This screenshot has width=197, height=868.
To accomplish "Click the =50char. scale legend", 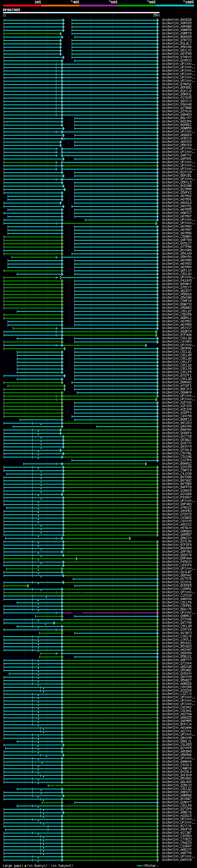I will (148, 865).
